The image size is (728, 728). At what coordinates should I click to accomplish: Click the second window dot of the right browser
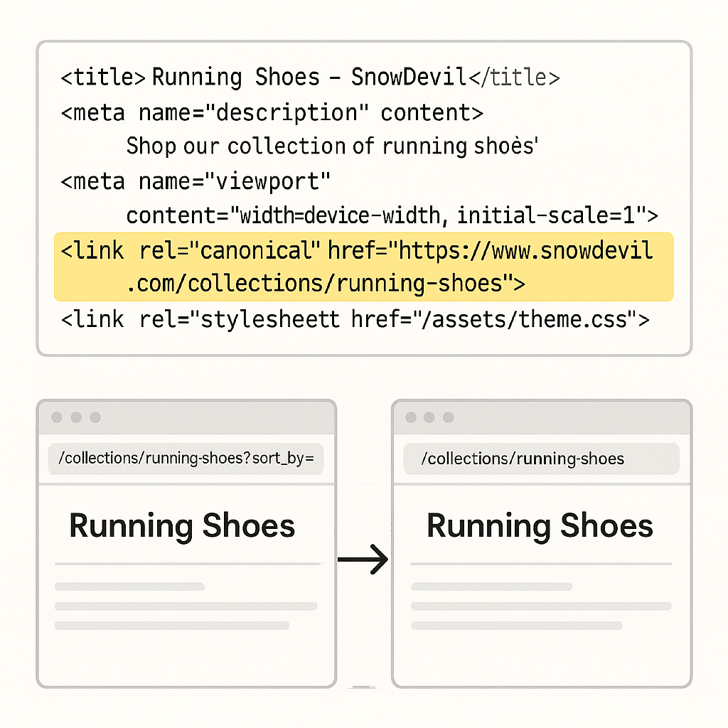(429, 417)
